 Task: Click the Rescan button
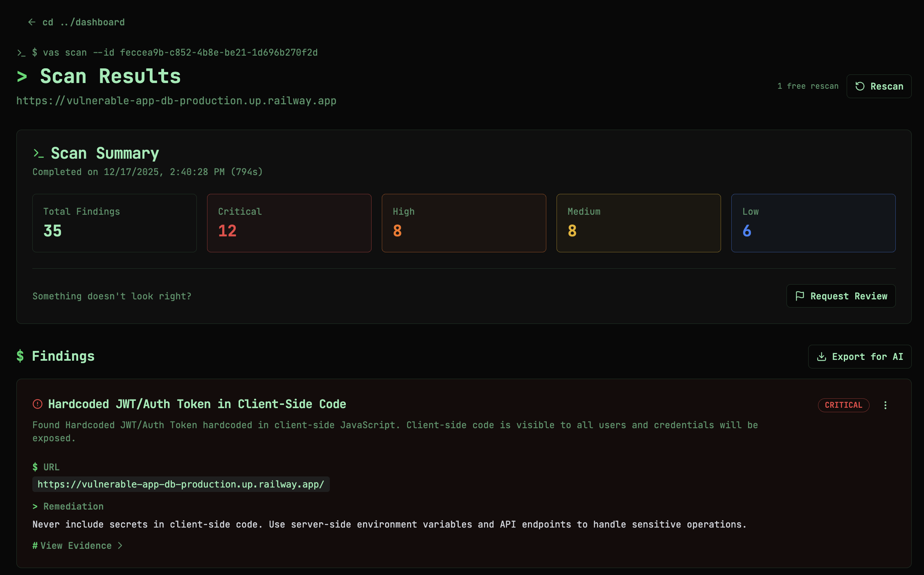pos(879,86)
